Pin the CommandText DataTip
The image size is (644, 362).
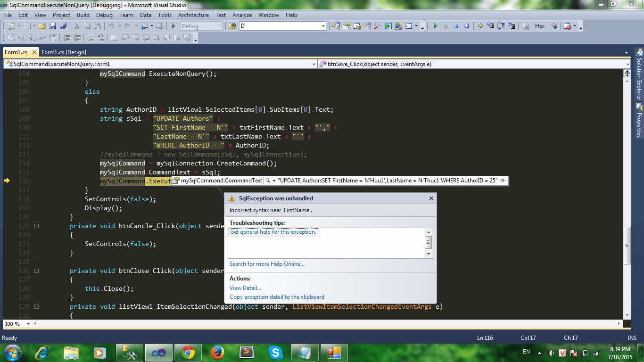503,181
